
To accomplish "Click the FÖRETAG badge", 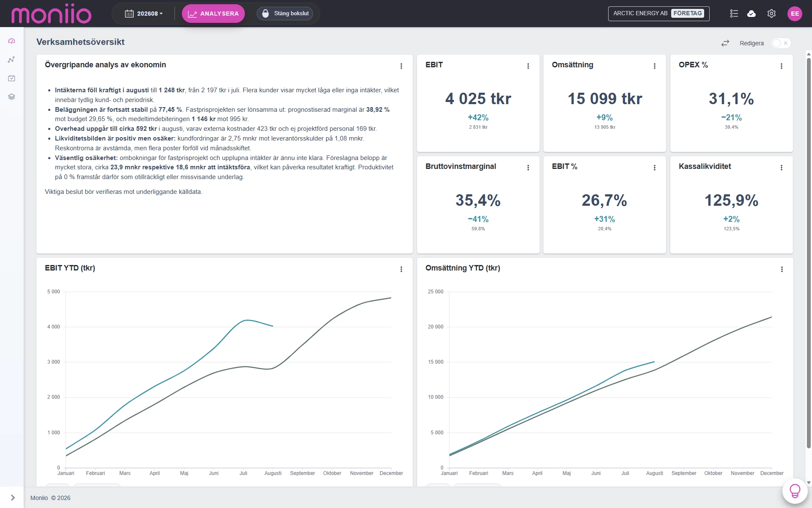I will click(688, 13).
